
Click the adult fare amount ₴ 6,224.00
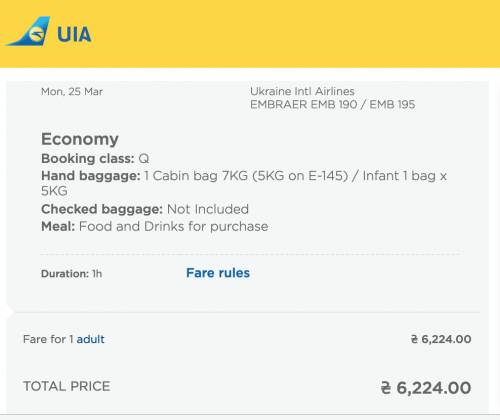click(441, 339)
